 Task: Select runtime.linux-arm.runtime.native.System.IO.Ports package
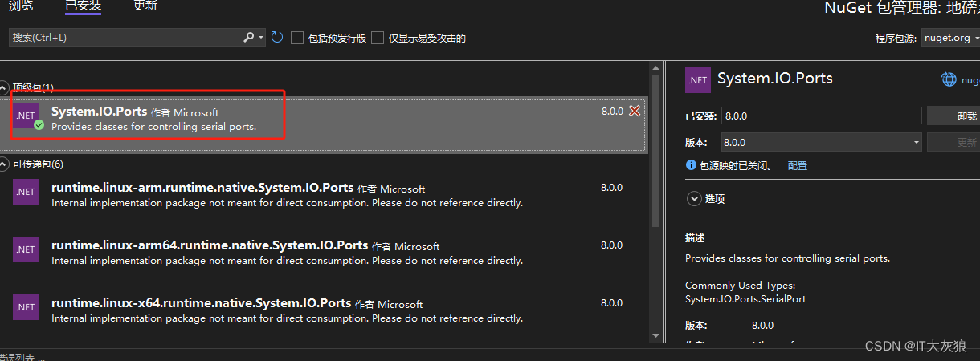pos(202,188)
